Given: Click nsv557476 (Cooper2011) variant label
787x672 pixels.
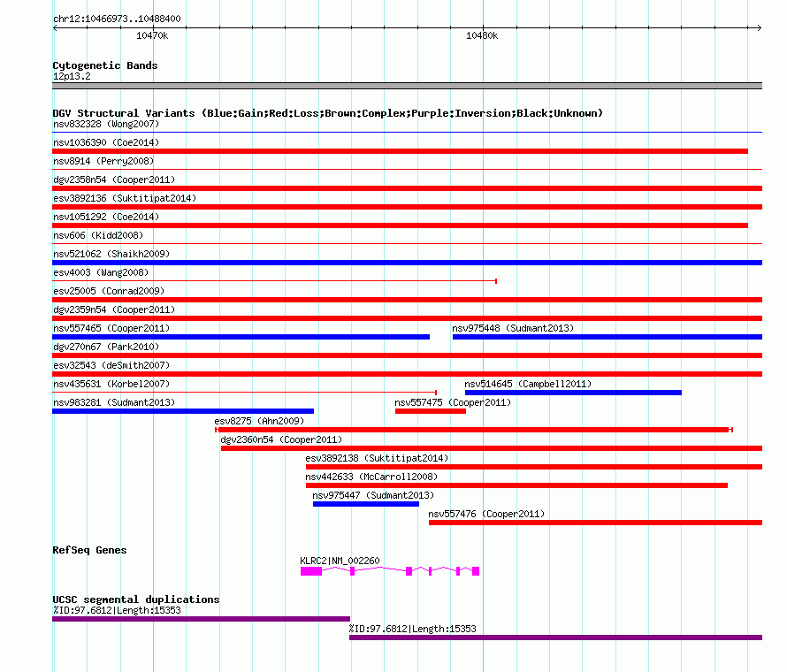Looking at the screenshot, I should tap(486, 514).
